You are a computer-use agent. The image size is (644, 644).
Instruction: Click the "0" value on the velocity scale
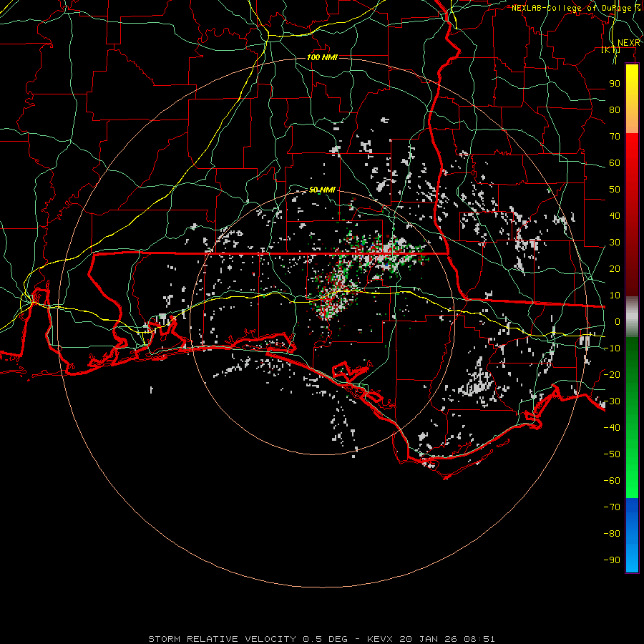pyautogui.click(x=618, y=322)
